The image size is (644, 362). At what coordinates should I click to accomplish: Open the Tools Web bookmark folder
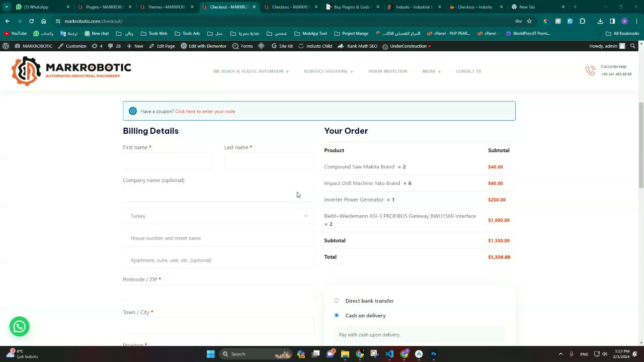coord(154,34)
